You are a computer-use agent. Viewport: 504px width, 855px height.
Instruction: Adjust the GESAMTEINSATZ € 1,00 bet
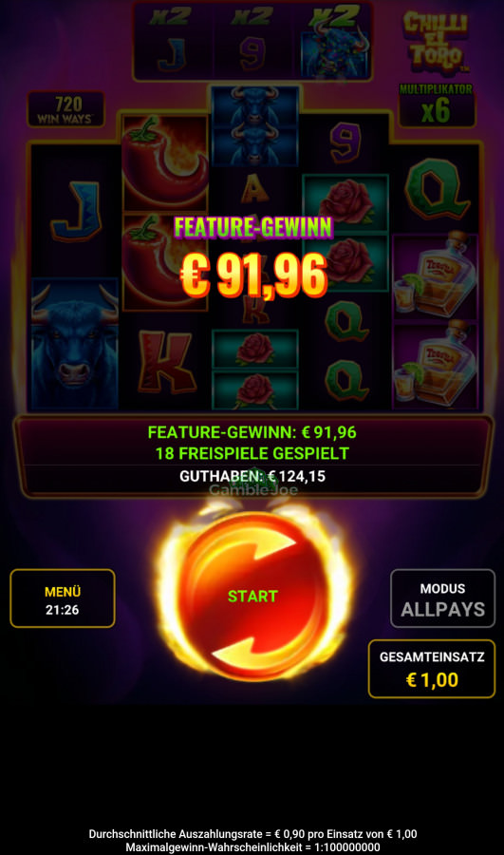pyautogui.click(x=432, y=669)
